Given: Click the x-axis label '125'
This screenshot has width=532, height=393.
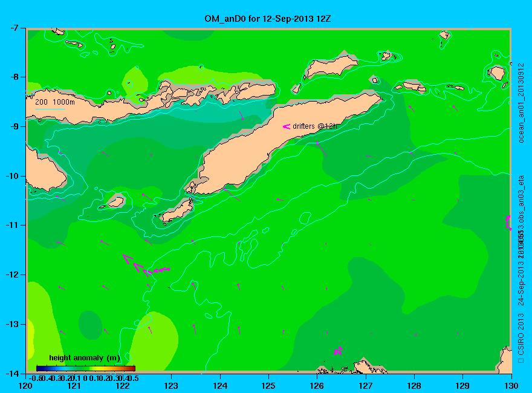Looking at the screenshot, I should [x=268, y=386].
